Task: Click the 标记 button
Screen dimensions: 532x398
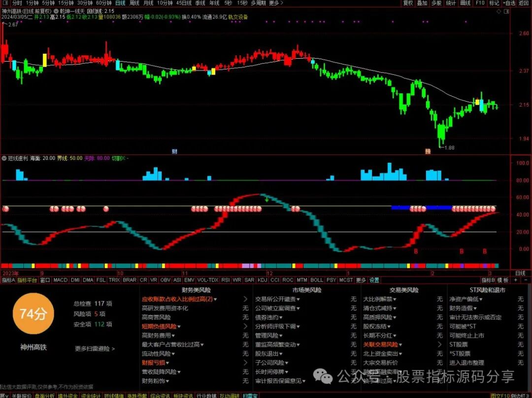Action: [494, 3]
